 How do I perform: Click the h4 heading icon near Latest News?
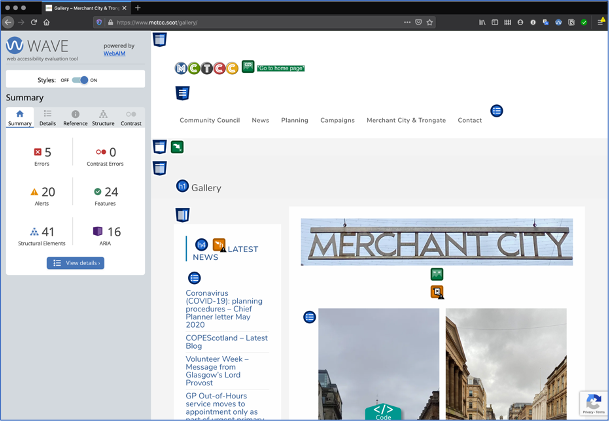[201, 245]
